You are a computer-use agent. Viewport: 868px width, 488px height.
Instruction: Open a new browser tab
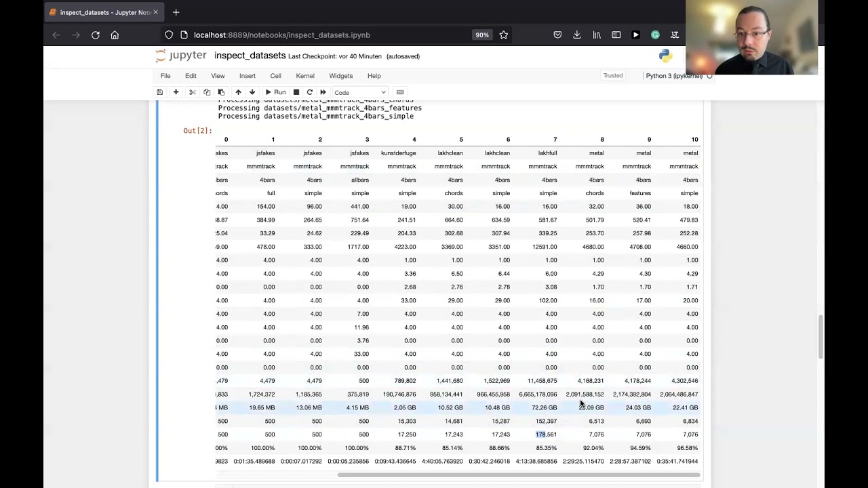click(176, 12)
